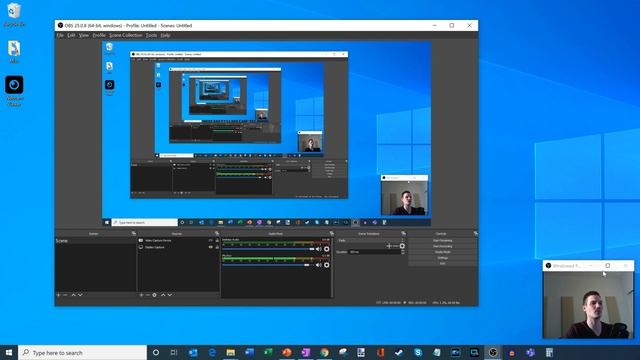Open the Edit menu in OBS

71,35
